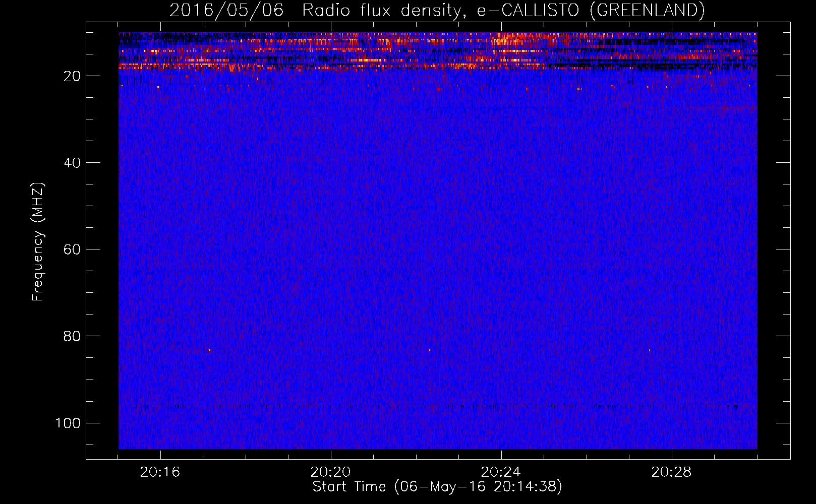Click the yellow dot near 20:17 at 83 MHz
816x504 pixels.
tap(209, 350)
